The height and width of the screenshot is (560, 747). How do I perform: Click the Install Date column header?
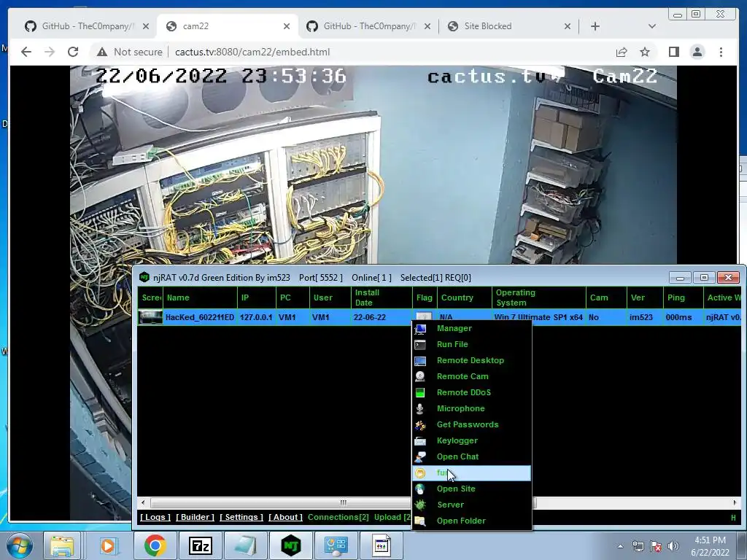point(381,297)
